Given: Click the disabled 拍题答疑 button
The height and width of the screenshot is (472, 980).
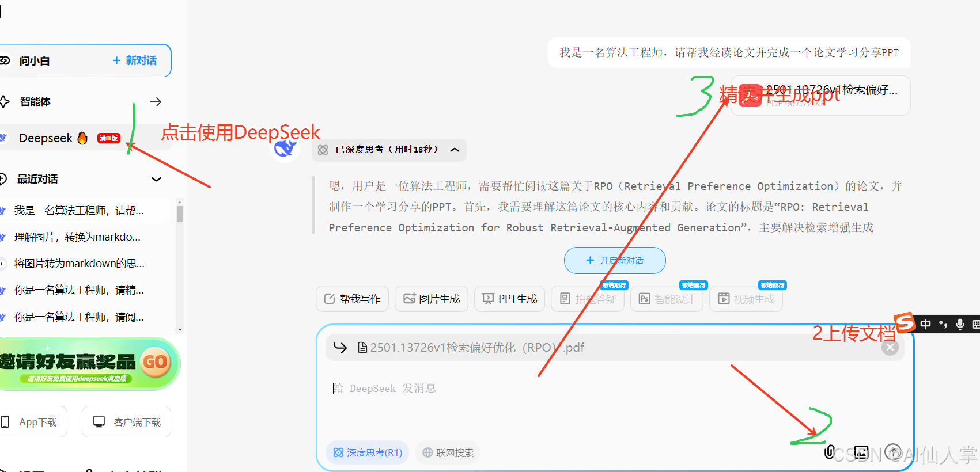Looking at the screenshot, I should click(x=588, y=299).
